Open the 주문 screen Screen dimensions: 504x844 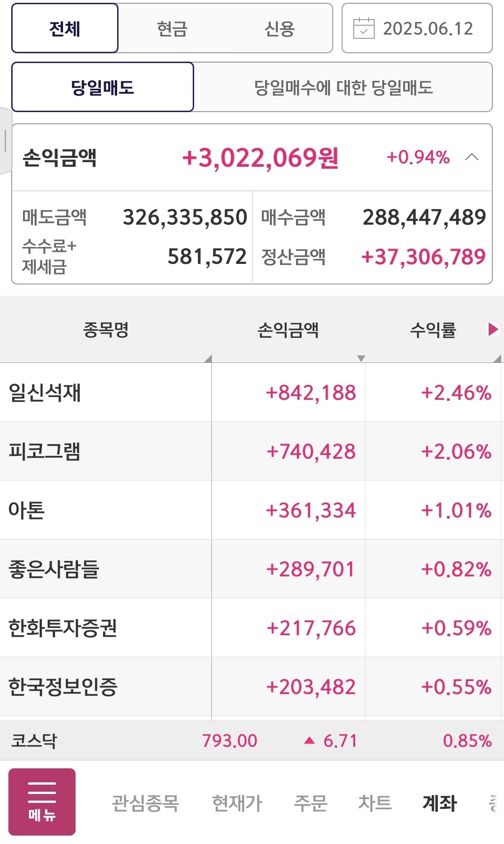tap(310, 803)
